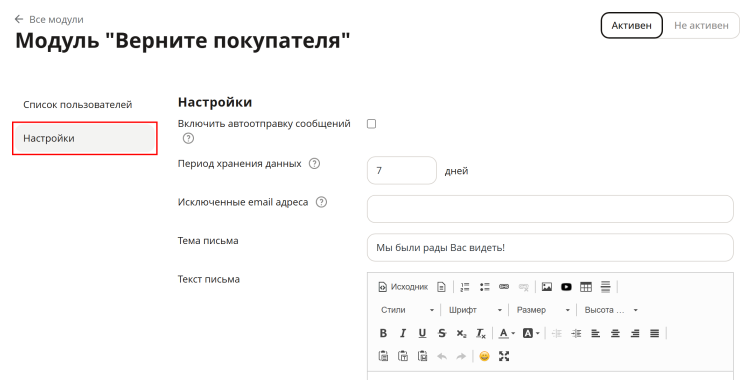Go back to Все модули
The width and height of the screenshot is (740, 380).
49,19
